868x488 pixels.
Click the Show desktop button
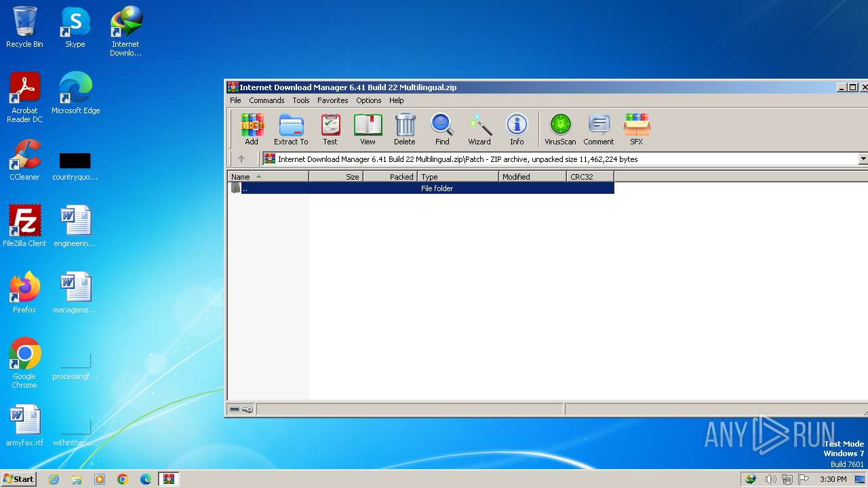point(860,479)
